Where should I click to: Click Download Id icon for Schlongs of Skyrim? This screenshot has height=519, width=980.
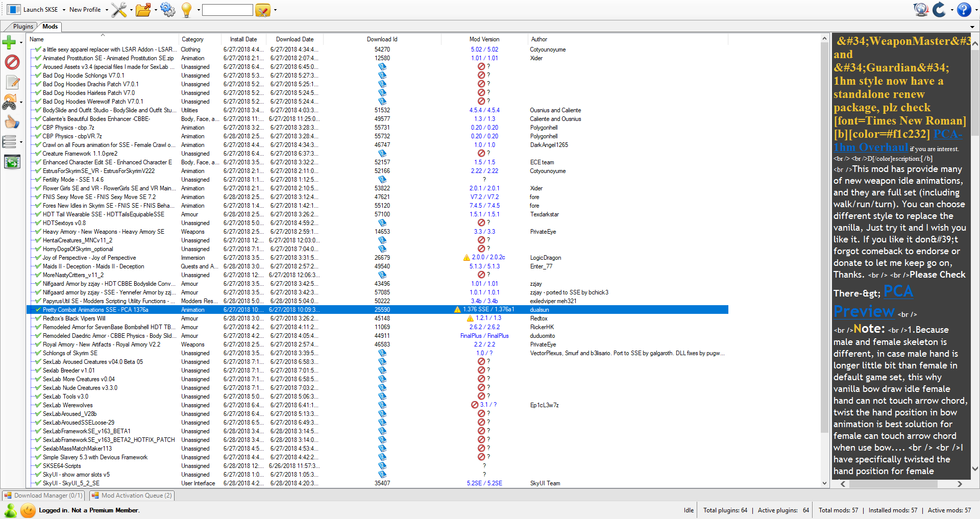[x=382, y=353]
